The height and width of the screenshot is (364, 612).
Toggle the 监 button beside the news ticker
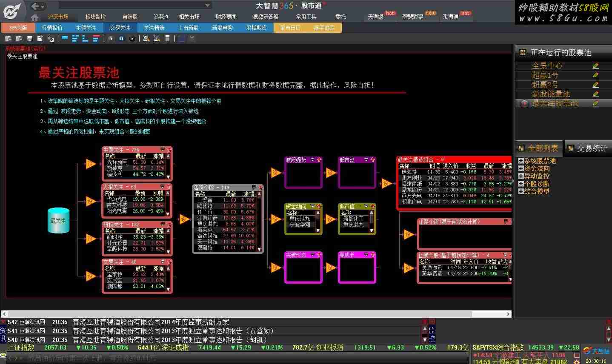pyautogui.click(x=432, y=330)
